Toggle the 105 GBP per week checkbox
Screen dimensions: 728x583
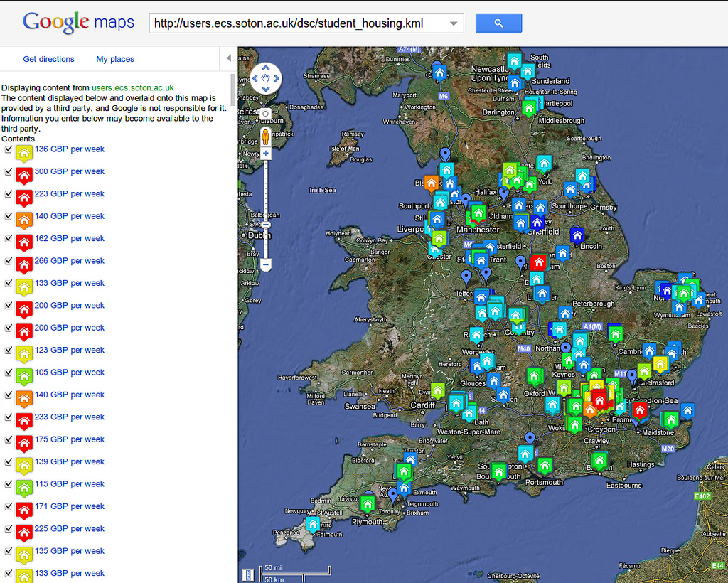point(8,373)
